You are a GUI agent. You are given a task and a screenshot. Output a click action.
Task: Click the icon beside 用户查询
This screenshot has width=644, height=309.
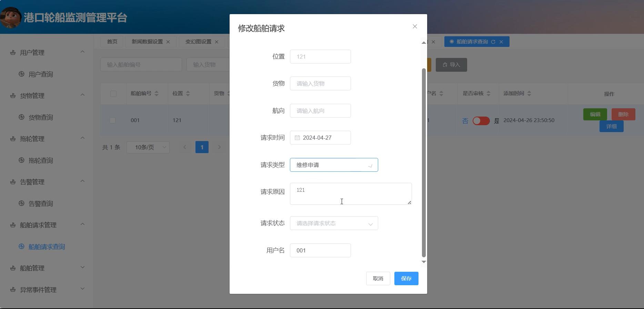pos(21,74)
